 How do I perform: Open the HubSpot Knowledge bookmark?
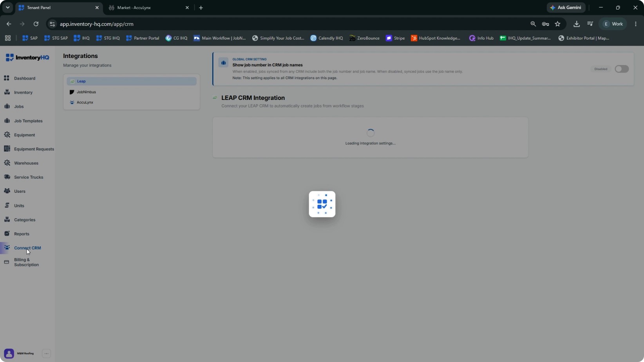click(436, 38)
